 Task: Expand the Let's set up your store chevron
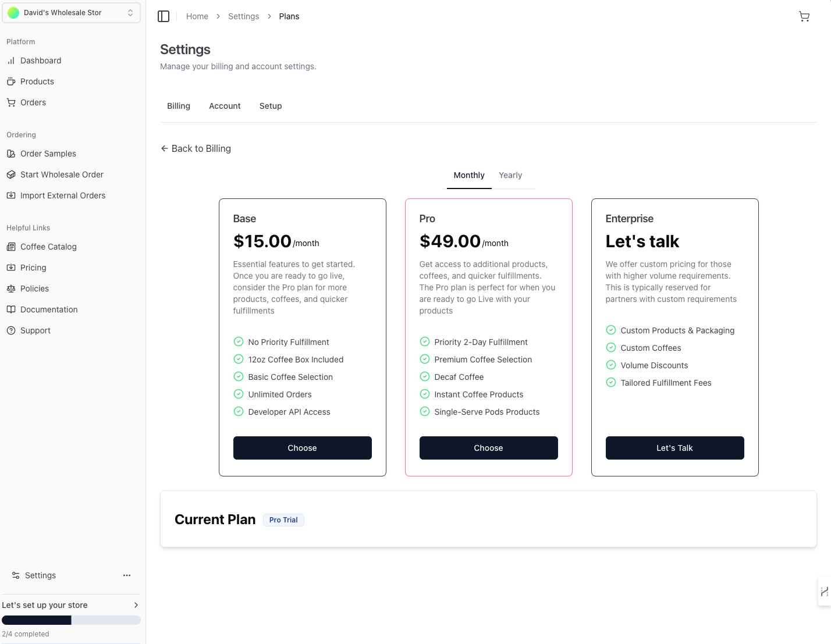pos(136,605)
